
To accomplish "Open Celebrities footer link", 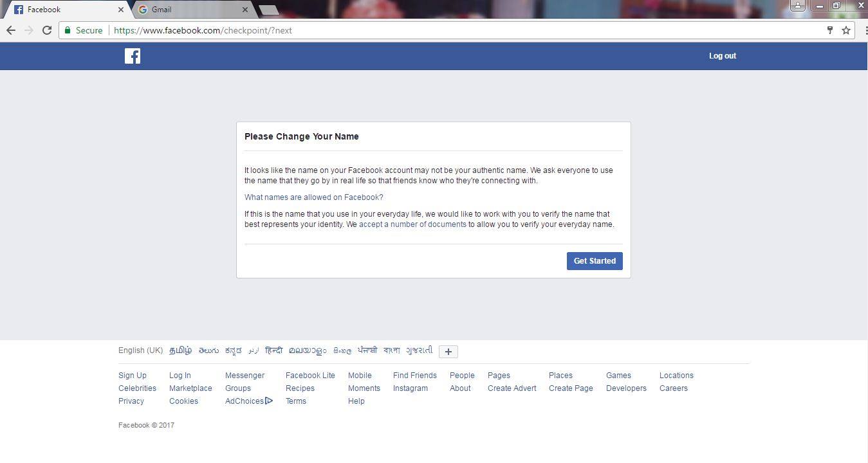I will click(x=137, y=388).
